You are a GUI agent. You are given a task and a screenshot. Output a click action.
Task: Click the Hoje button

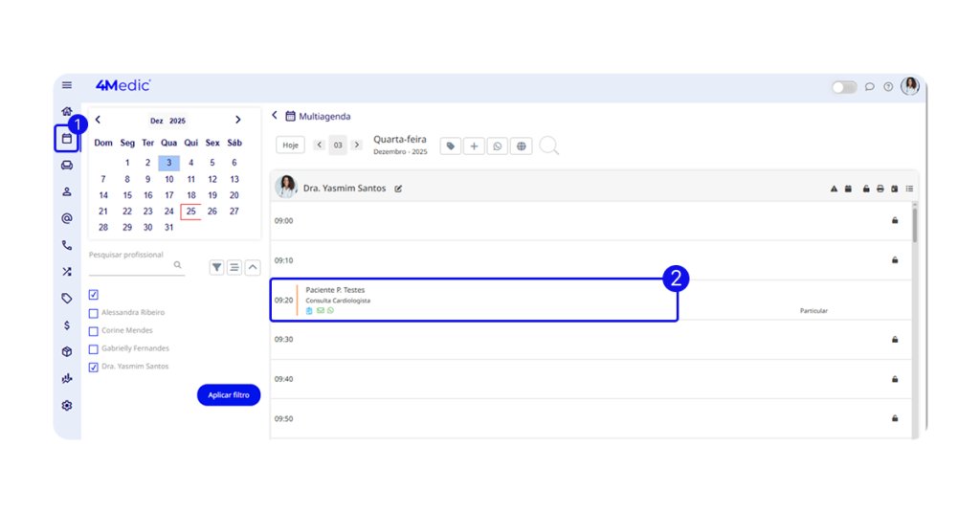[x=291, y=145]
